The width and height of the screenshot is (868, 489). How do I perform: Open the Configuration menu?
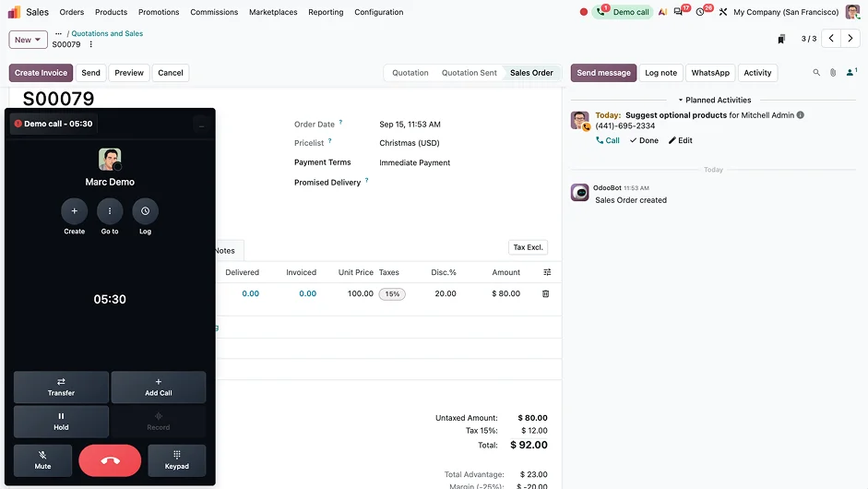(378, 12)
